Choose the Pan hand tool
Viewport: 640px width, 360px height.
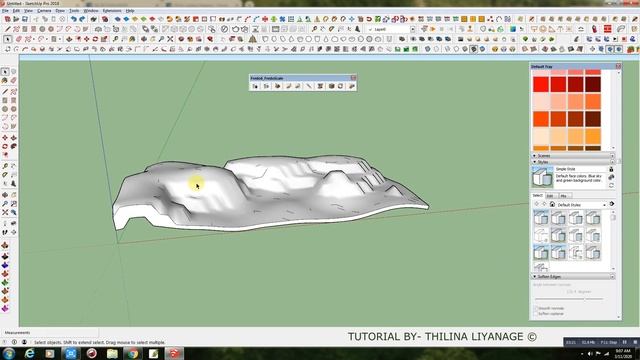click(13, 195)
